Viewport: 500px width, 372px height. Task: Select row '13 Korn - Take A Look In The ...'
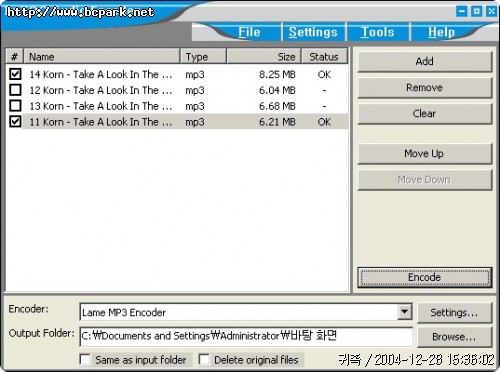pos(177,106)
